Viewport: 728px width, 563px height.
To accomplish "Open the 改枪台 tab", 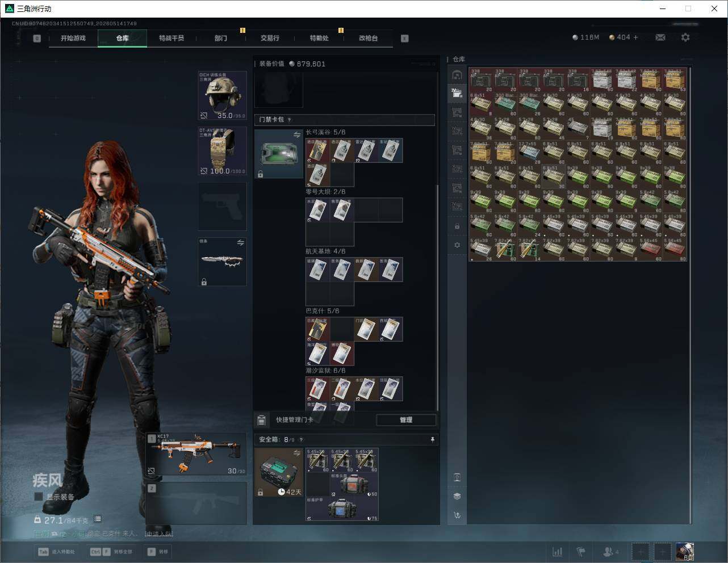I will (x=368, y=38).
